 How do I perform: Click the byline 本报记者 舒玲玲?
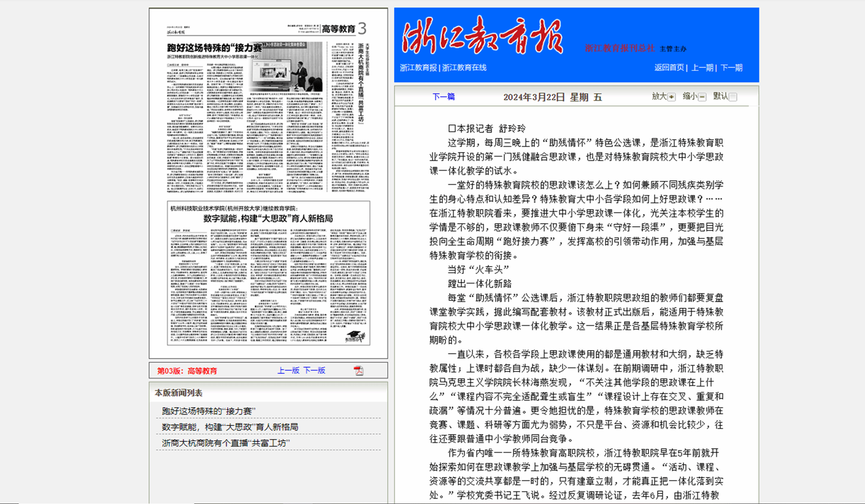click(x=487, y=129)
